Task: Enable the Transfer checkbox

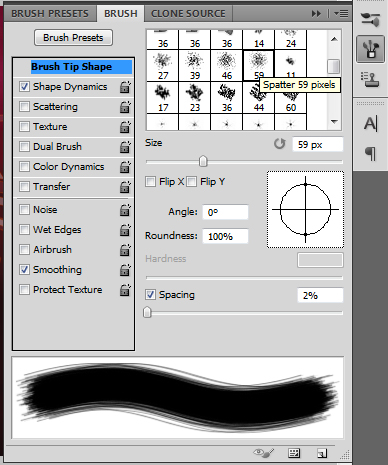Action: tap(24, 187)
